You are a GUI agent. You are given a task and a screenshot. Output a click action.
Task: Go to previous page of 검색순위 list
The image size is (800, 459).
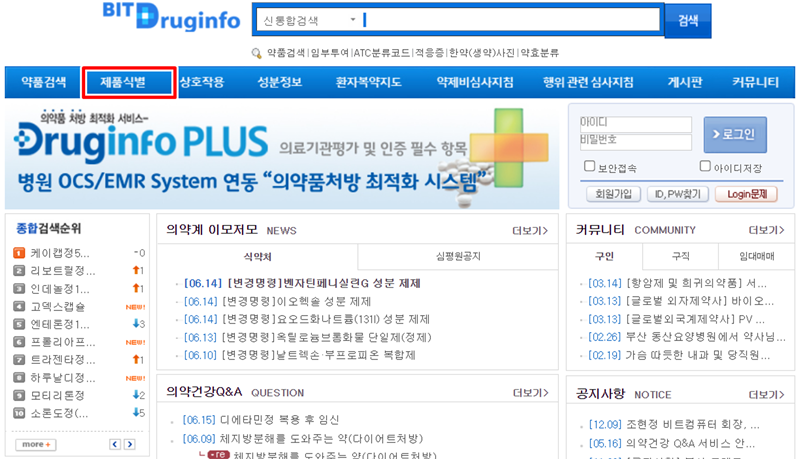coord(115,444)
